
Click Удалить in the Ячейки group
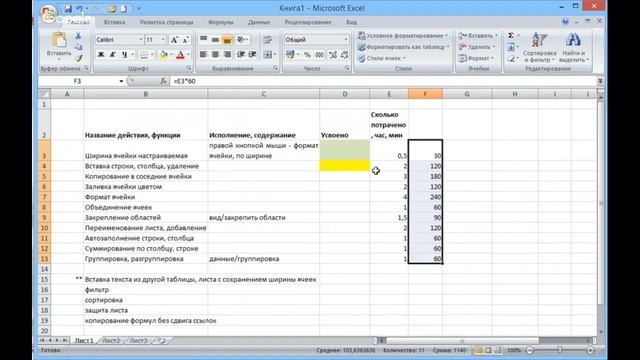click(476, 47)
